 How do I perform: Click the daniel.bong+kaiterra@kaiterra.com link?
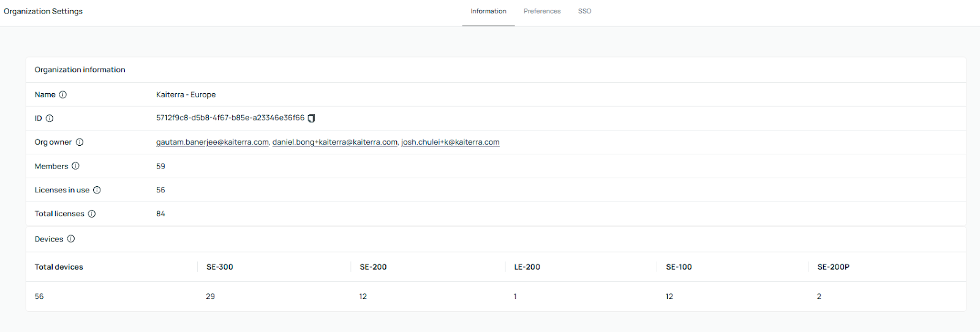click(x=334, y=142)
